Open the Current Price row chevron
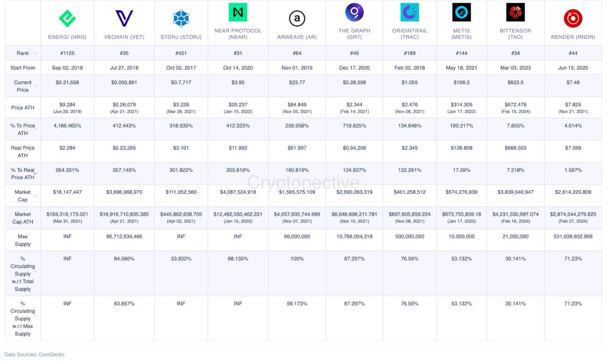Image resolution: width=607 pixels, height=364 pixels. point(35,86)
